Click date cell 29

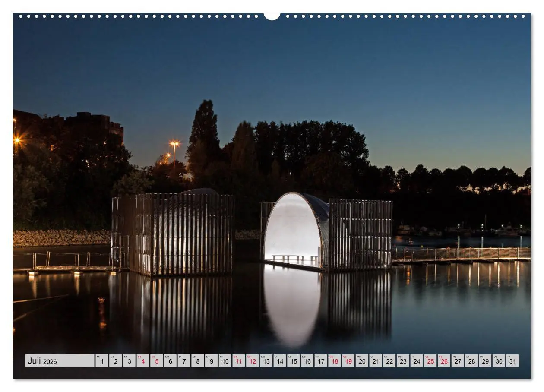485,361
